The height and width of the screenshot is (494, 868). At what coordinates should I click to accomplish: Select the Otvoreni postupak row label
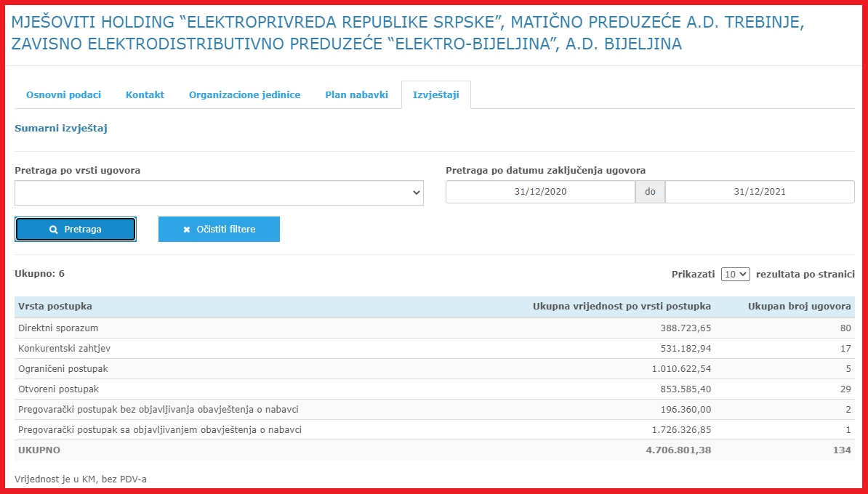pos(59,389)
